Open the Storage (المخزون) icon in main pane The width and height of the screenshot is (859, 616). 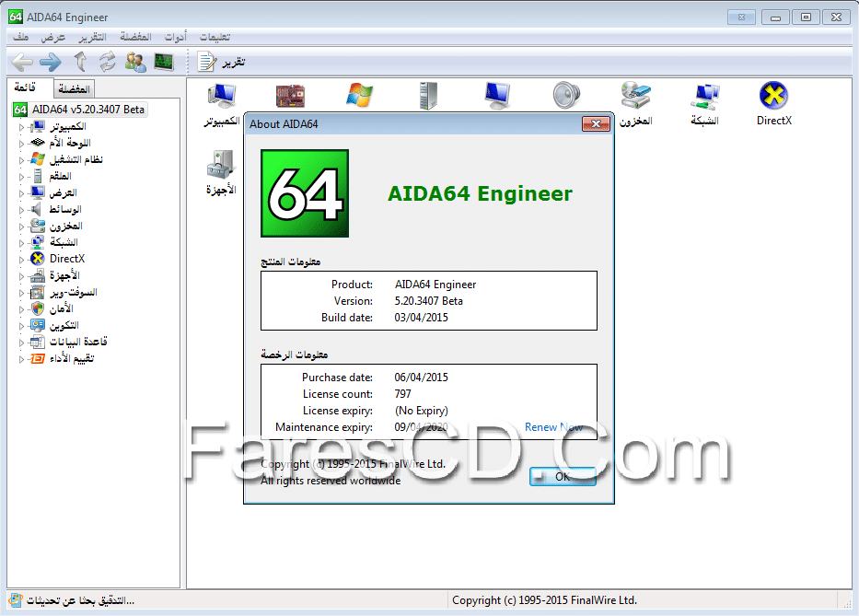(635, 104)
